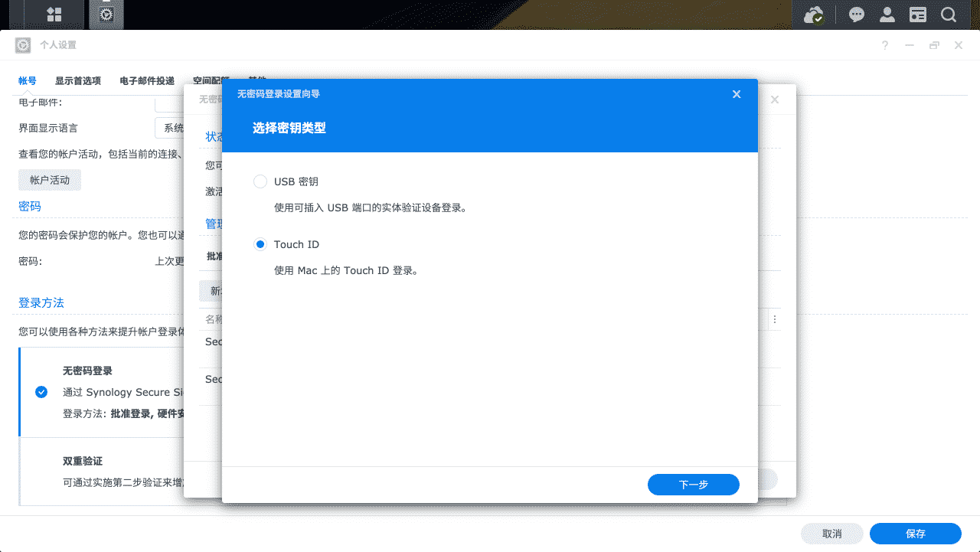The width and height of the screenshot is (980, 552).
Task: Click the help question mark in 个人设置 window
Action: tap(885, 45)
